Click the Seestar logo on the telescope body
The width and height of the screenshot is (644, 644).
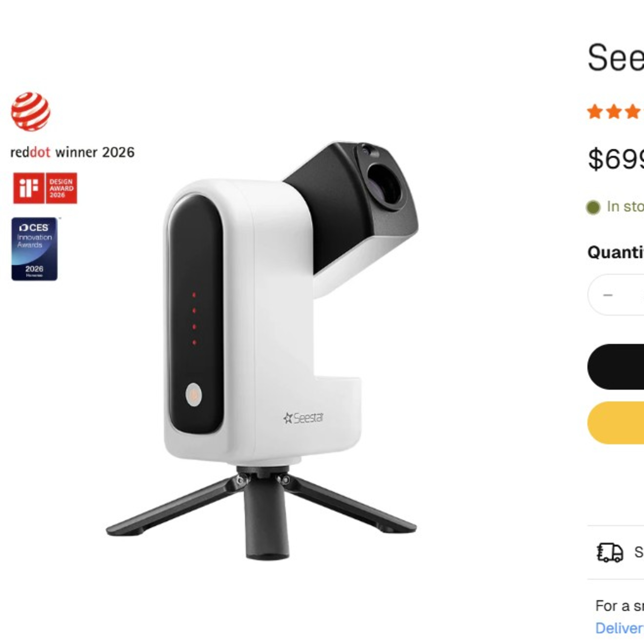click(303, 418)
